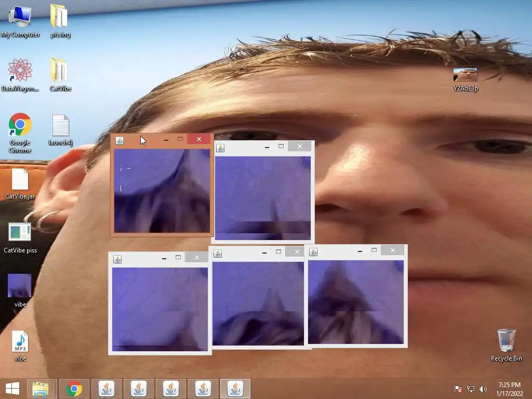Click the cat image inside the active Java window
This screenshot has height=399, width=532.
pos(162,191)
